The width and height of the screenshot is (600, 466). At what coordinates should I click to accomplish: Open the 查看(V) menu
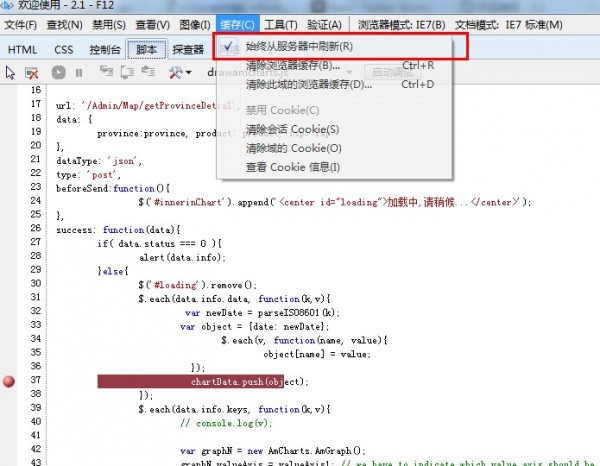152,25
